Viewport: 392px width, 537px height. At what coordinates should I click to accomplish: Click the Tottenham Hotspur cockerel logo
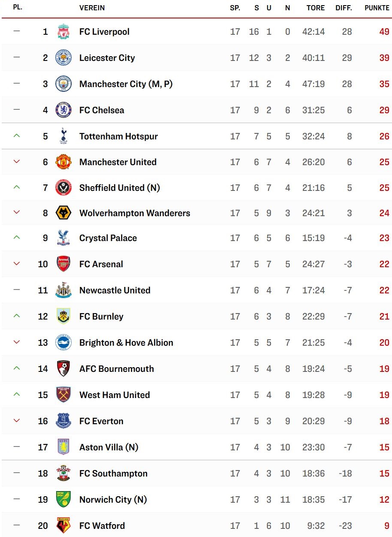tap(63, 136)
